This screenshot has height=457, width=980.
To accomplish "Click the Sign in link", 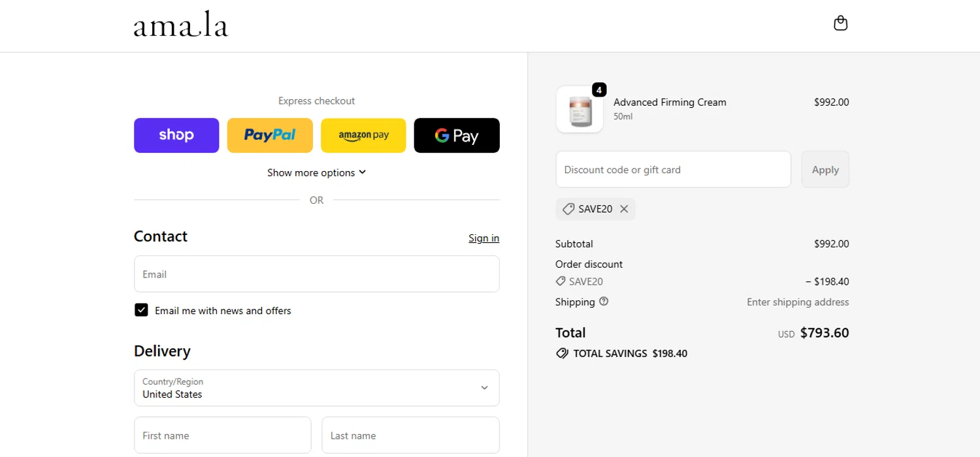I will tap(483, 238).
